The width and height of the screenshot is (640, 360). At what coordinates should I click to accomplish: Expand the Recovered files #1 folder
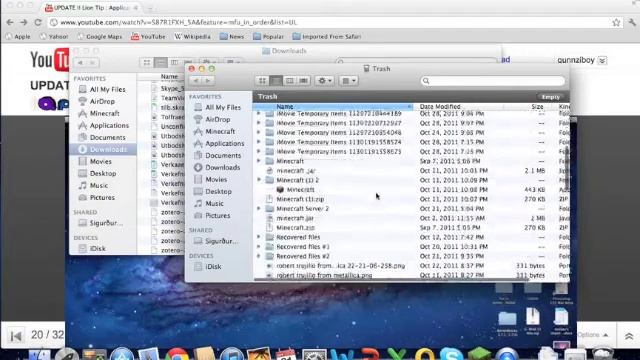pos(258,247)
